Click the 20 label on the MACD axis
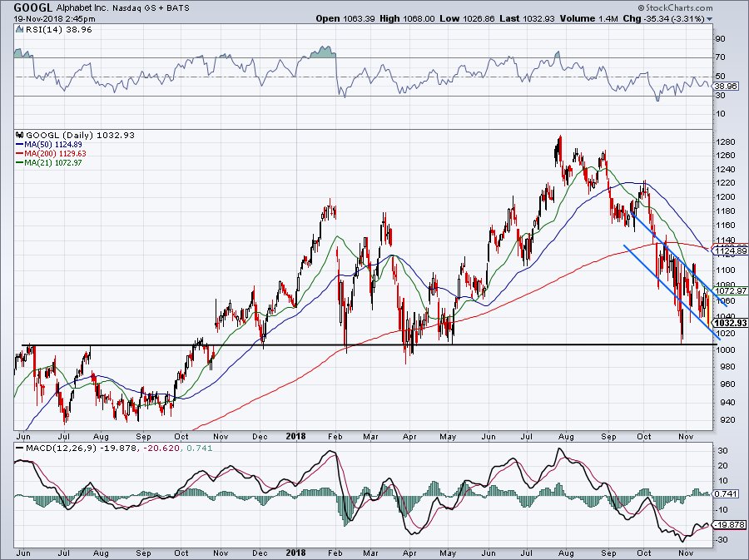 [722, 466]
